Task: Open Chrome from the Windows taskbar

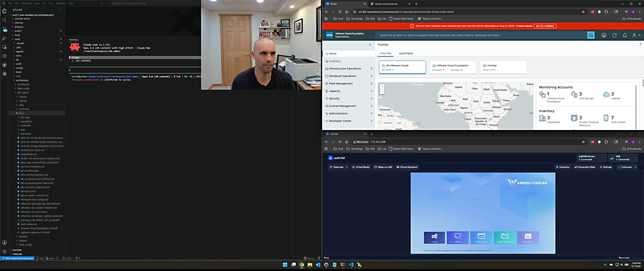Action: (301, 265)
